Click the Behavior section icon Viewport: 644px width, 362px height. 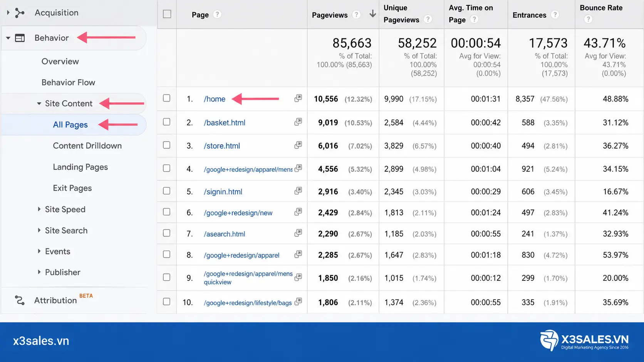20,38
